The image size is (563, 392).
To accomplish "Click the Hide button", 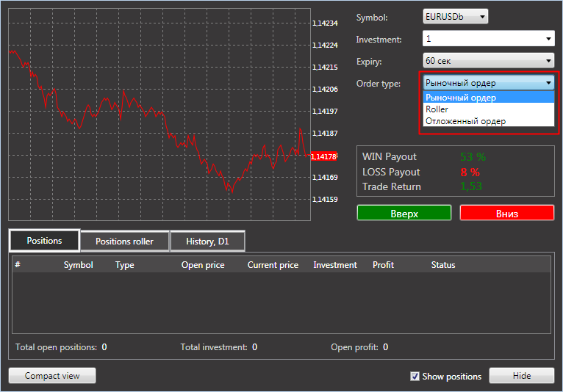I will click(522, 376).
